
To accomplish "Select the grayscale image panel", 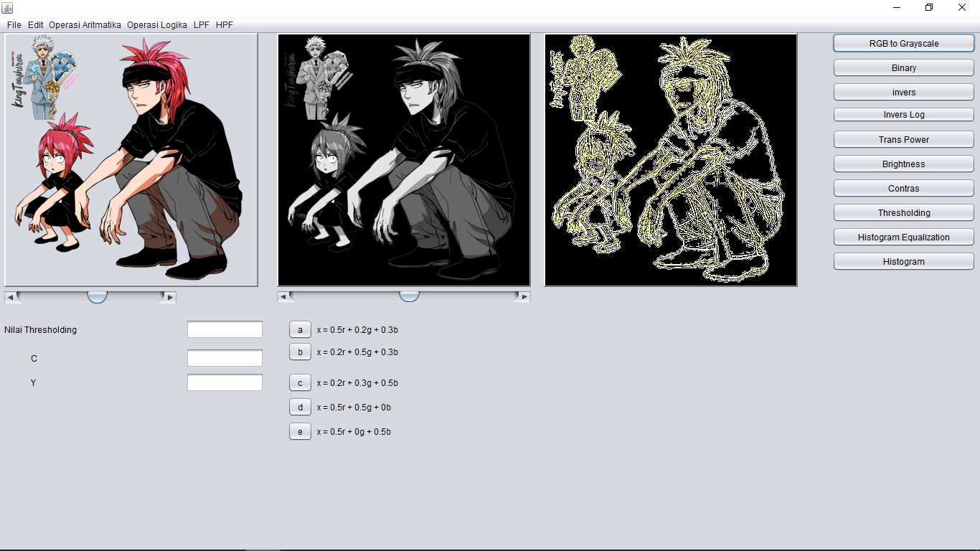I will (x=404, y=160).
